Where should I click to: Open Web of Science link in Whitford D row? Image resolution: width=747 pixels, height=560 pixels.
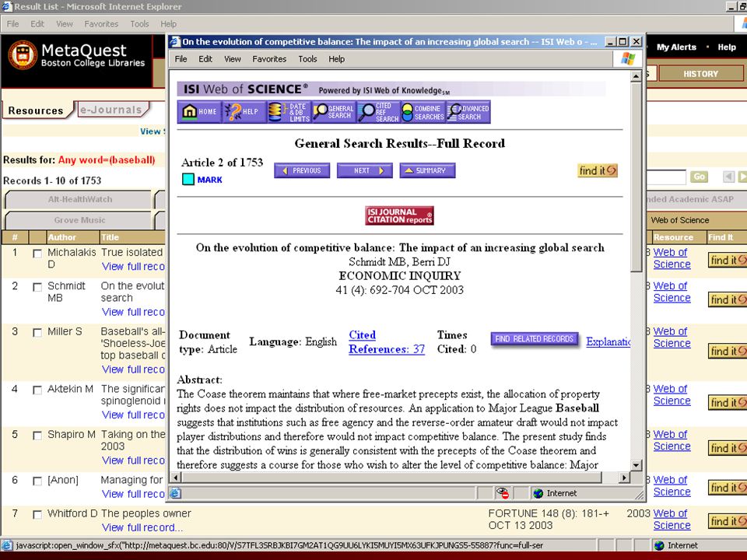672,520
